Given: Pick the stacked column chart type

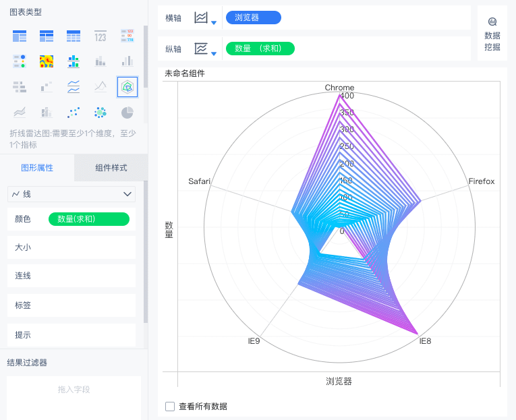Looking at the screenshot, I should click(101, 61).
